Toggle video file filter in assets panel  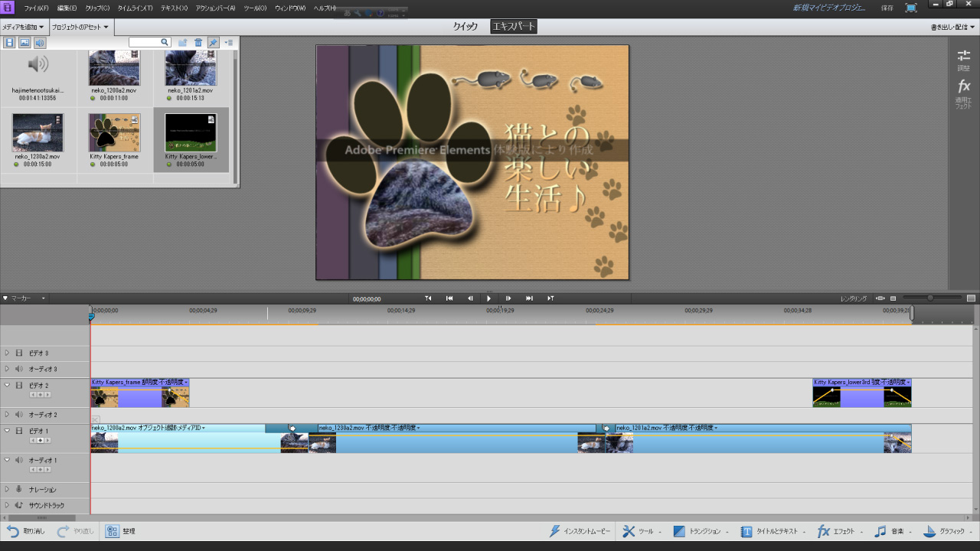click(x=10, y=43)
